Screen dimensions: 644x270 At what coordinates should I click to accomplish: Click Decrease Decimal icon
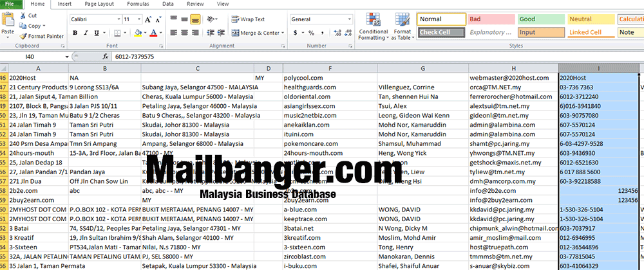348,33
